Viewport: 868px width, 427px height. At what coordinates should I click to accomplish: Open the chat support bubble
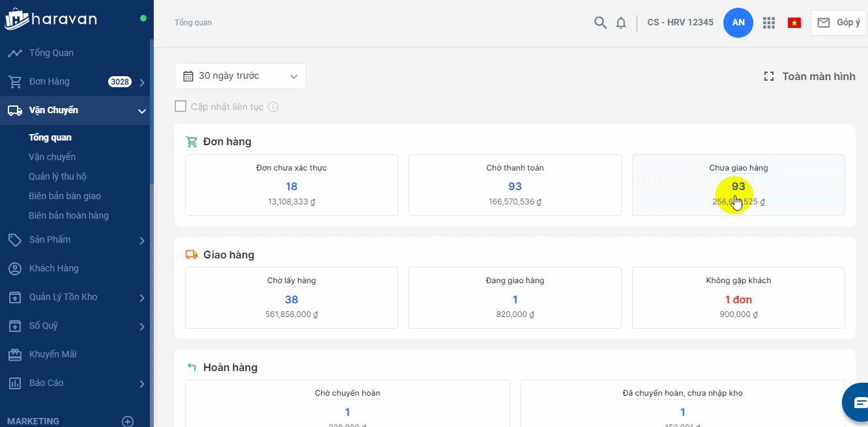(x=859, y=402)
